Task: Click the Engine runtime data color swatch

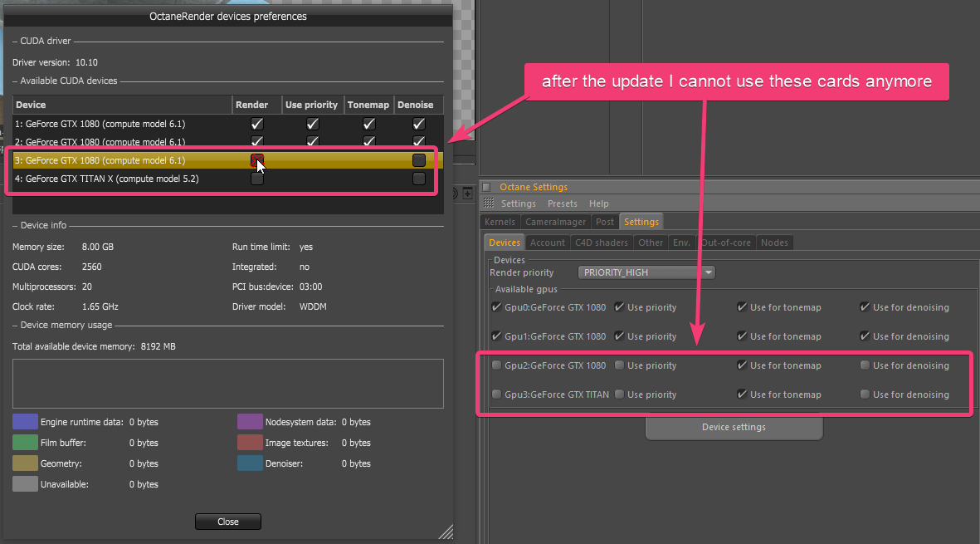Action: point(25,422)
